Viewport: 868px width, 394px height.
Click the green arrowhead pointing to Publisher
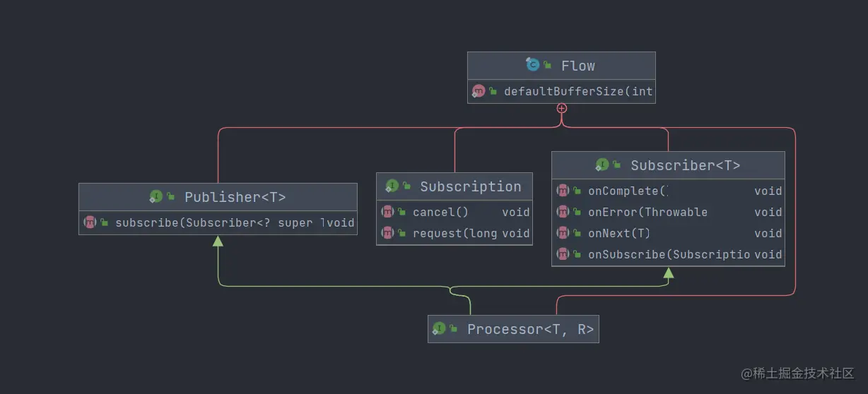(218, 241)
